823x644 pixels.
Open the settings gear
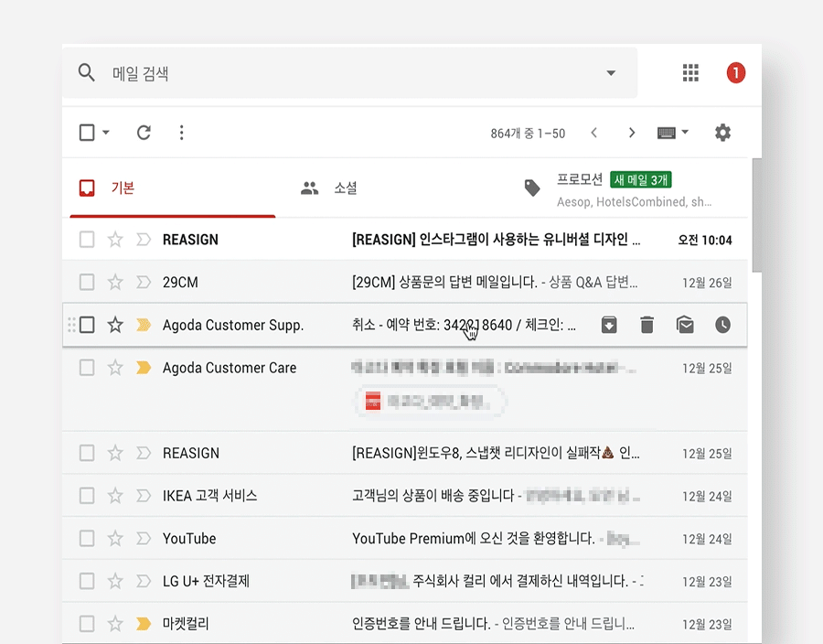click(722, 133)
